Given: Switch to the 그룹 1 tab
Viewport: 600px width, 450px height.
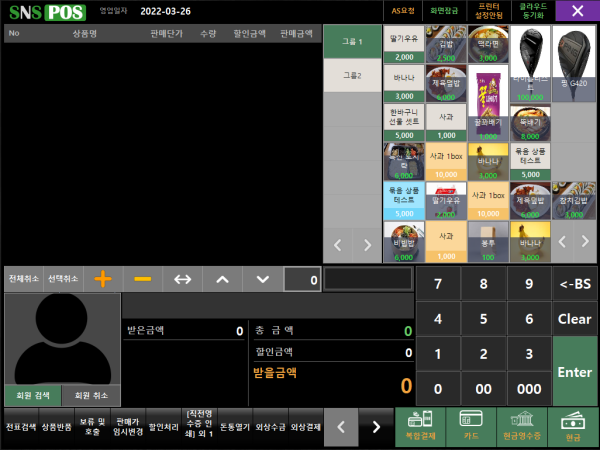Looking at the screenshot, I should click(351, 43).
